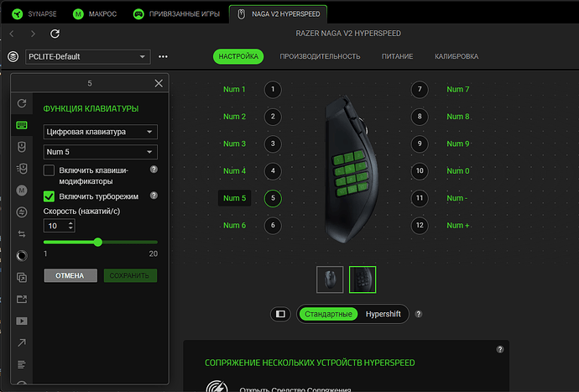Click the Num 5 assignment label
579x392 pixels.
click(x=234, y=198)
